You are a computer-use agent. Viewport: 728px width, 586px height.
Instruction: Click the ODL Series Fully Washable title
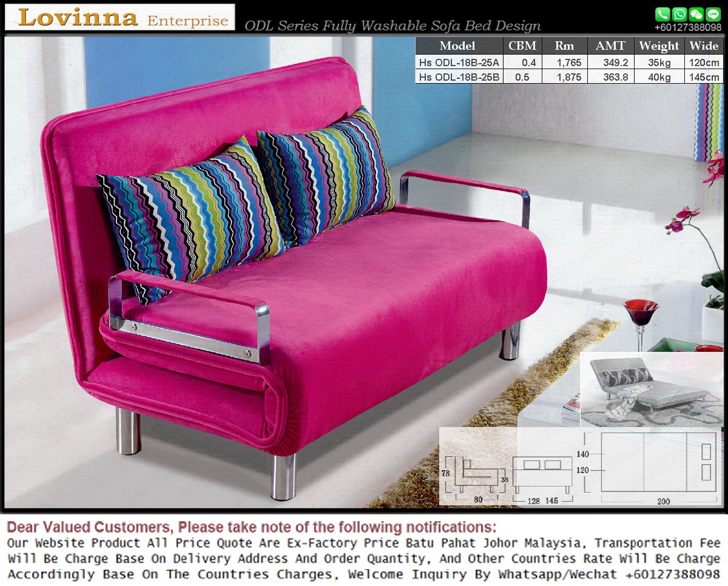392,25
